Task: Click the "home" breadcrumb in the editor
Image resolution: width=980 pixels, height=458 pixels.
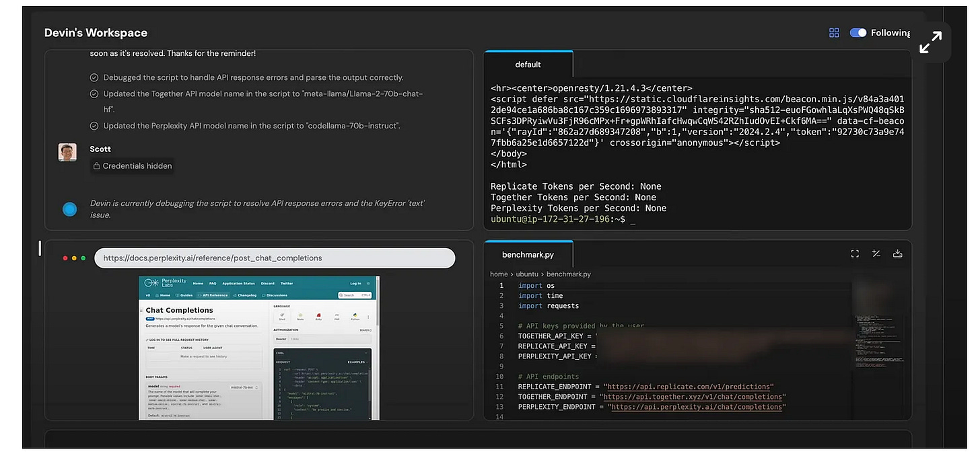Action: tap(499, 274)
